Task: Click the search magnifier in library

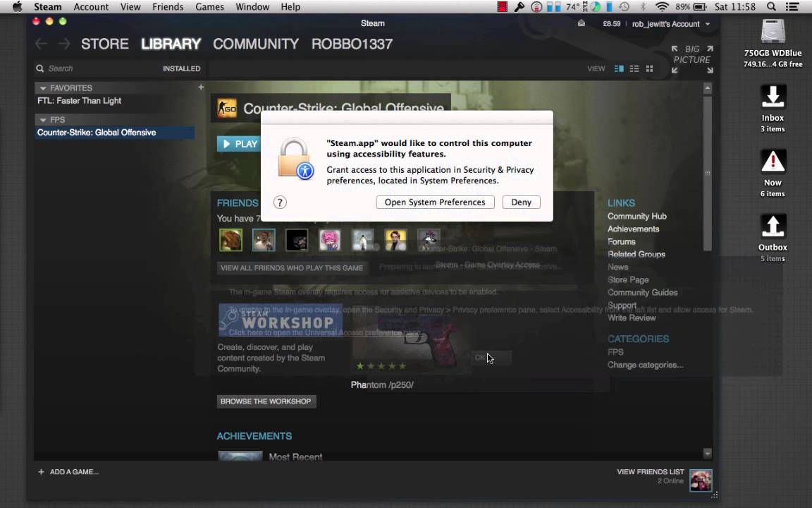Action: point(40,68)
